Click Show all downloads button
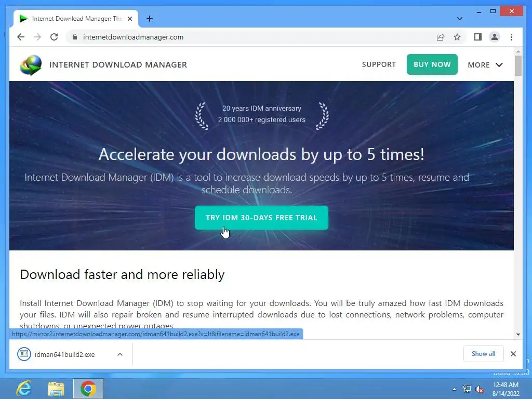532x399 pixels. (x=483, y=353)
